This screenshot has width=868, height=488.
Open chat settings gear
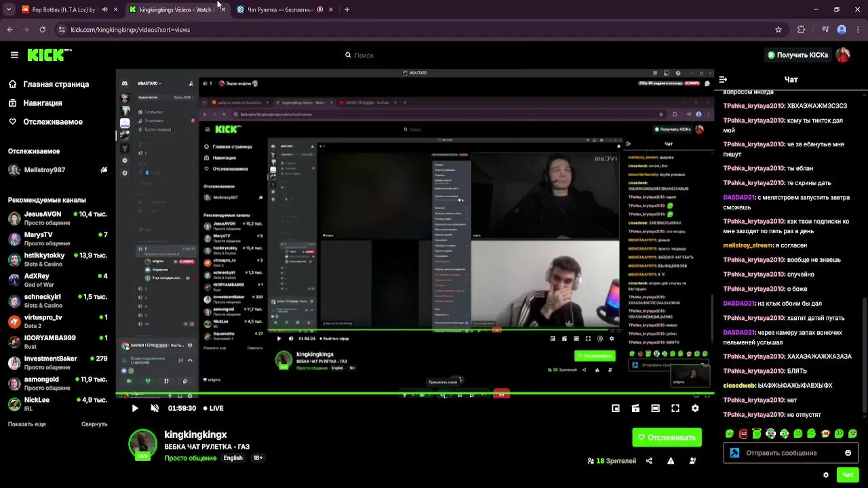click(x=825, y=475)
